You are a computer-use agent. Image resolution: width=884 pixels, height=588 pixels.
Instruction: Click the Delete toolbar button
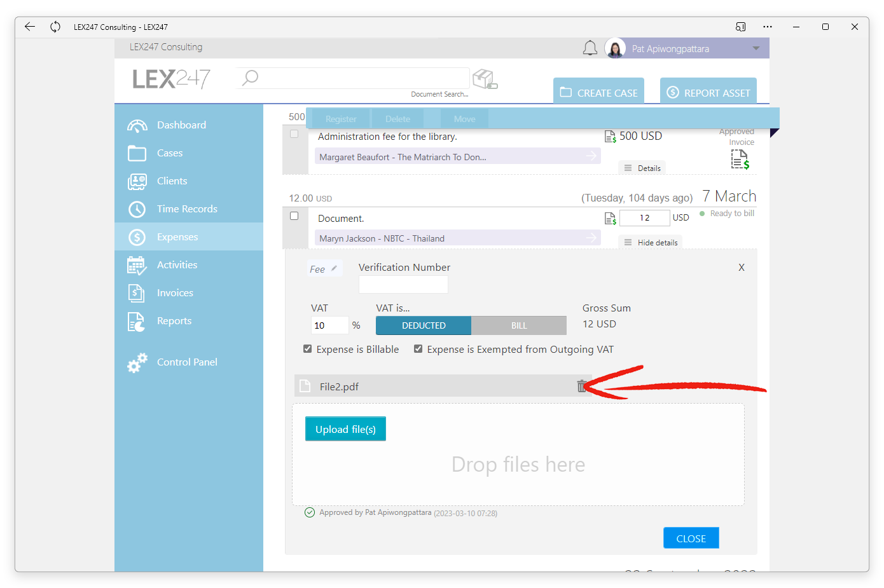[397, 119]
